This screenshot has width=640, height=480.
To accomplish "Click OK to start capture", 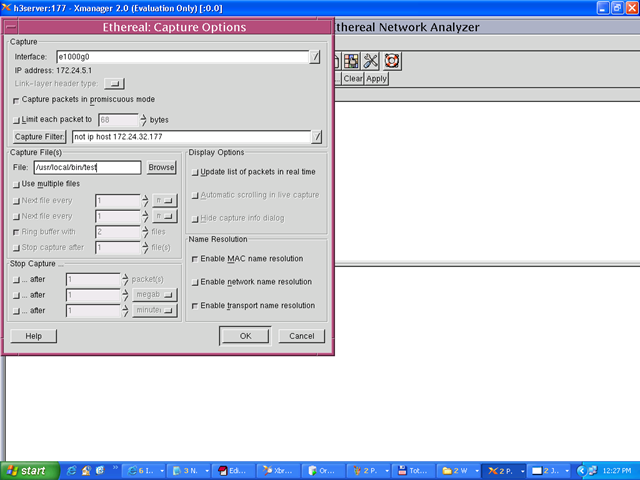I will click(x=245, y=336).
